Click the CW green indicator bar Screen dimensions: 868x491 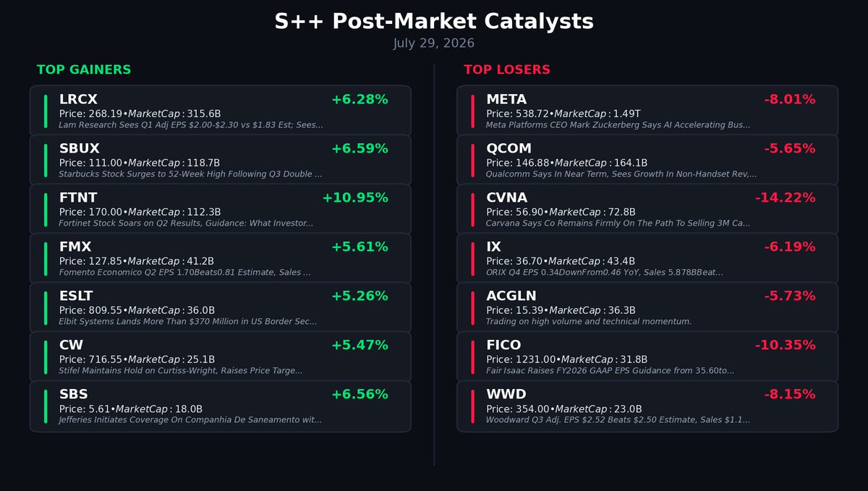[45, 356]
